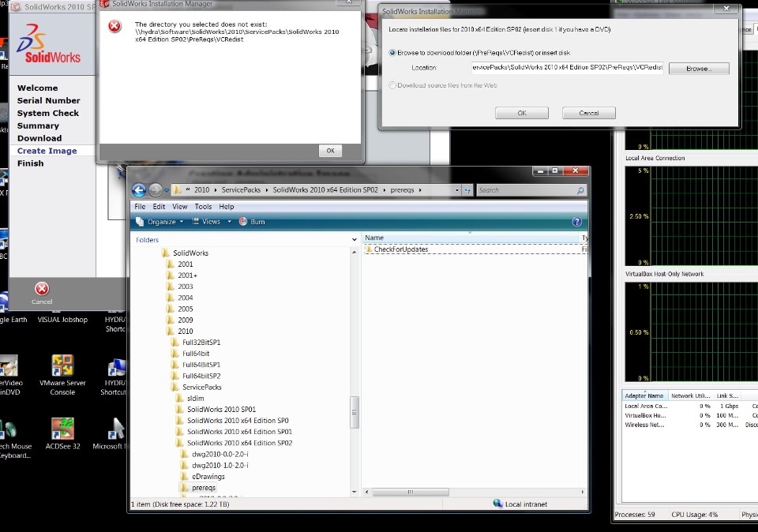
Task: Open the VISUAL Jobshop desktop shortcut
Action: coord(62,320)
